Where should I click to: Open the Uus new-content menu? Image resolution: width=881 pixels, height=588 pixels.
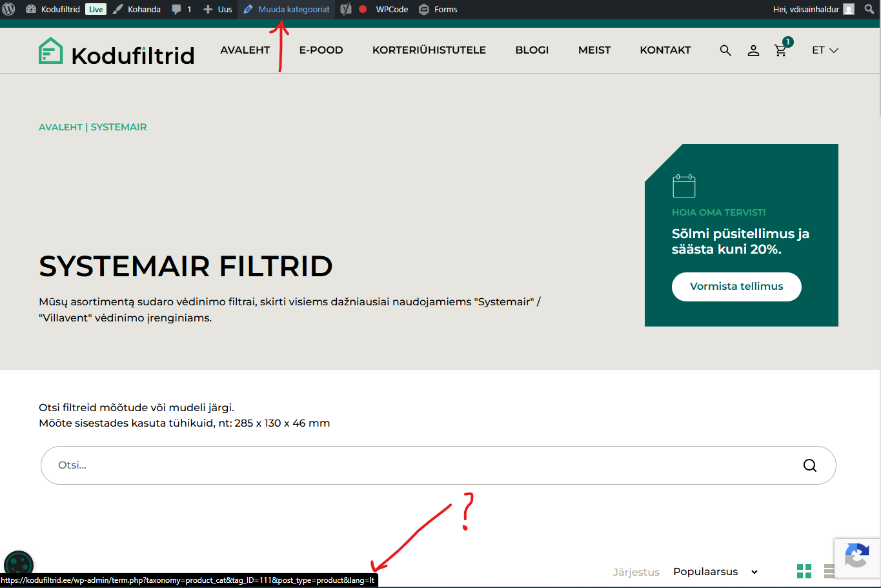[218, 9]
